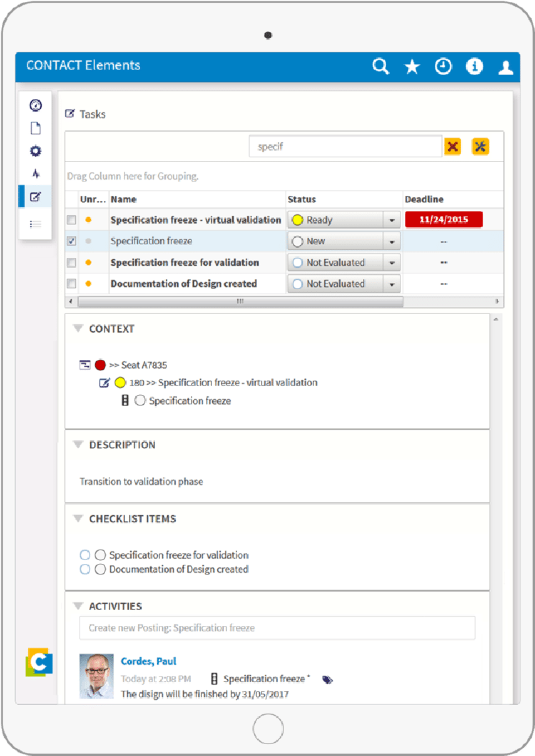Clear the search filter with red X button
Screen dimensions: 535x756
(453, 146)
